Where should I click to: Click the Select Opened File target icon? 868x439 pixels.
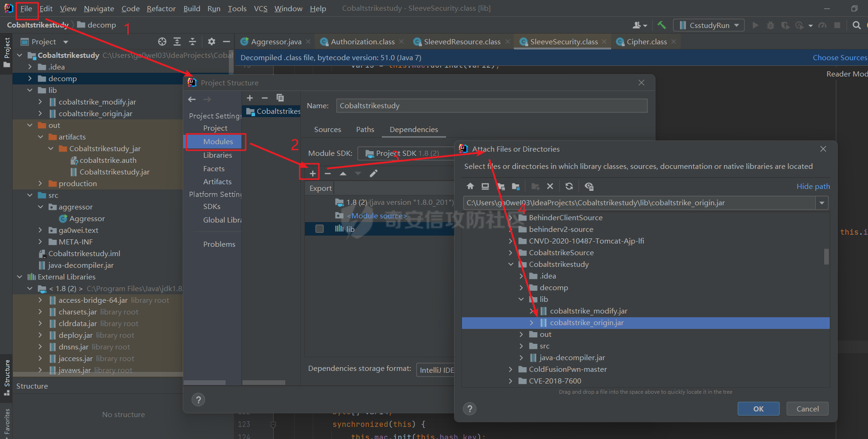162,42
